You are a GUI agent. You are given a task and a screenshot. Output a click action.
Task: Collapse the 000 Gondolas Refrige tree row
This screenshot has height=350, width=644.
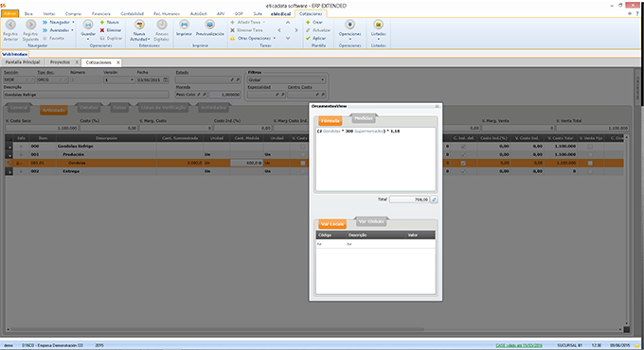point(9,147)
